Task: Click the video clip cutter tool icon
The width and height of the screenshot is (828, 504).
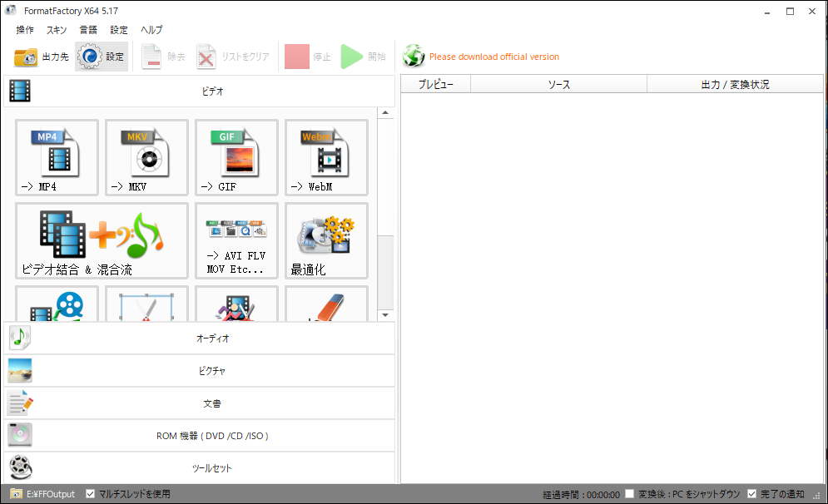Action: [236, 304]
